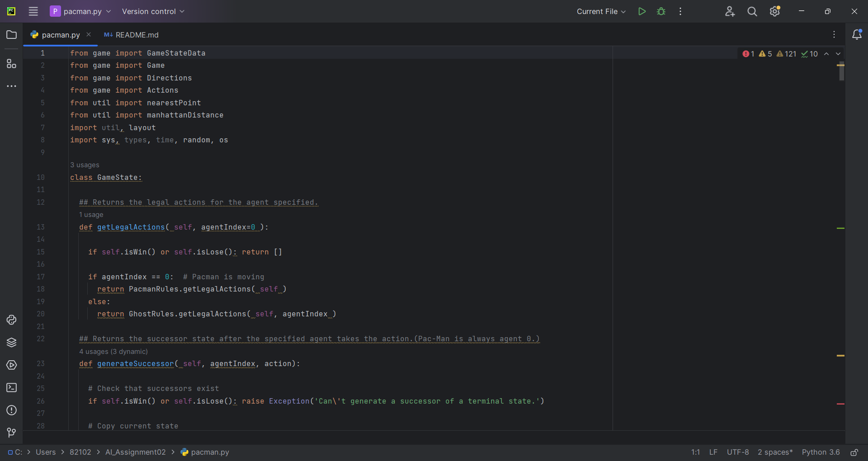Click the 10 typos indicator
This screenshot has width=868, height=461.
(809, 54)
